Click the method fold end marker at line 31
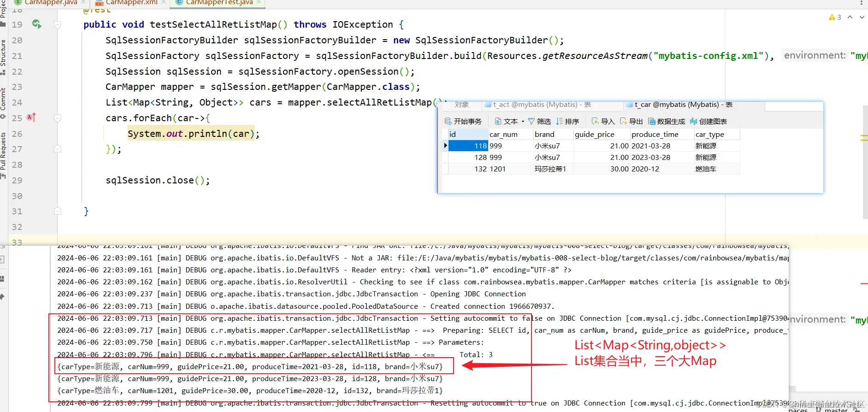 click(58, 211)
